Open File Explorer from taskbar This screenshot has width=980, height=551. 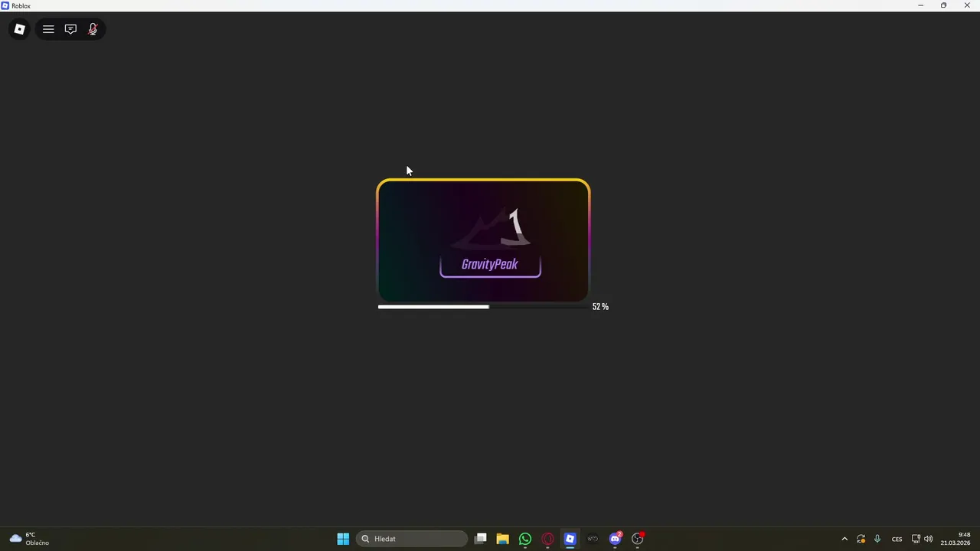coord(502,539)
